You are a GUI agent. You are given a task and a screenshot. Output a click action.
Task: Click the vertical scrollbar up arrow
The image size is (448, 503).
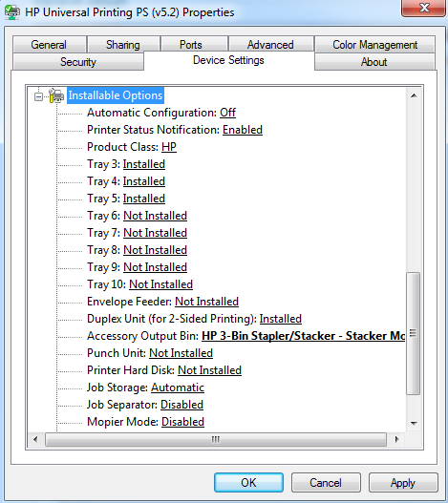(414, 95)
